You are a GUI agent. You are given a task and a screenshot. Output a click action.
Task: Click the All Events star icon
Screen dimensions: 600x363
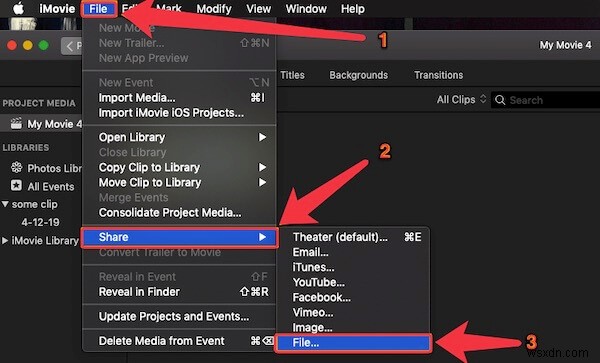[x=16, y=186]
